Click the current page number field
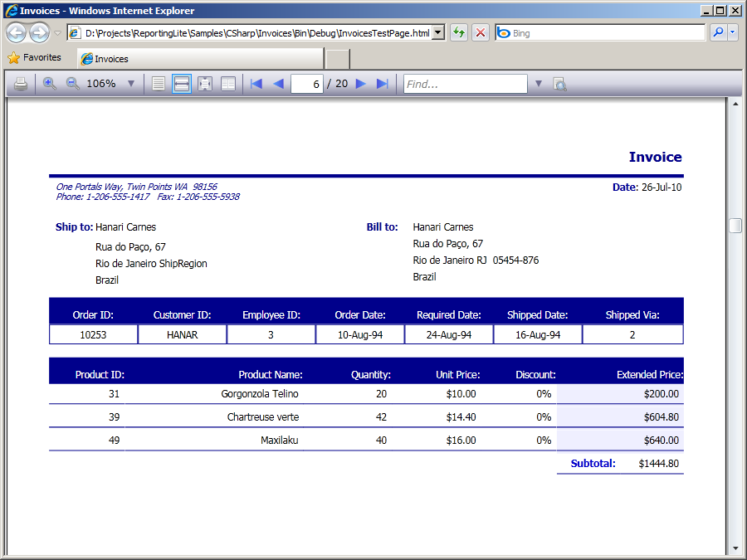The width and height of the screenshot is (747, 560). [306, 84]
